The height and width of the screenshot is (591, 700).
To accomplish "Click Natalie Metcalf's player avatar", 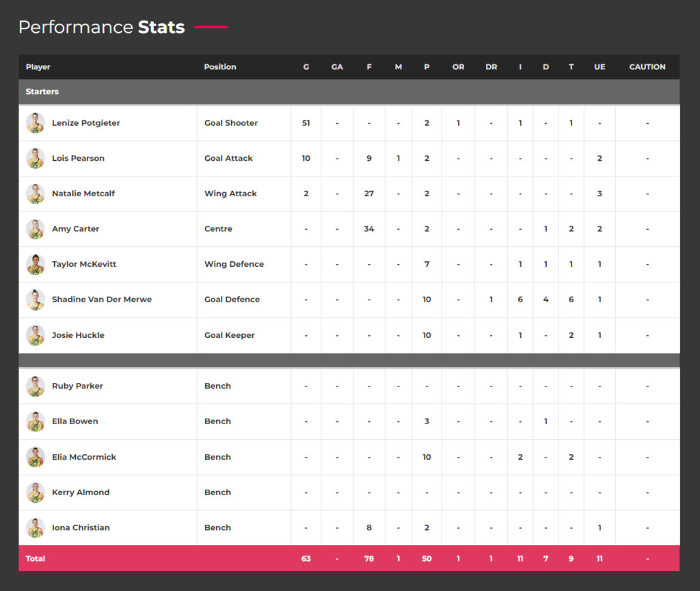I will click(36, 194).
